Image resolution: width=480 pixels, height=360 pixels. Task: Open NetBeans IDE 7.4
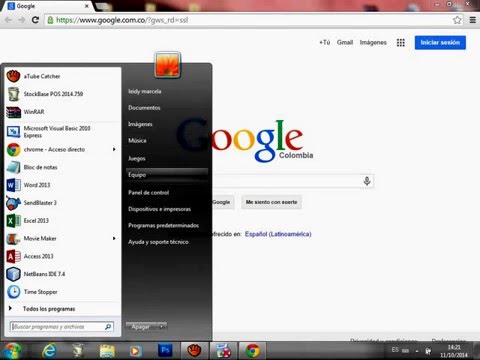point(62,274)
